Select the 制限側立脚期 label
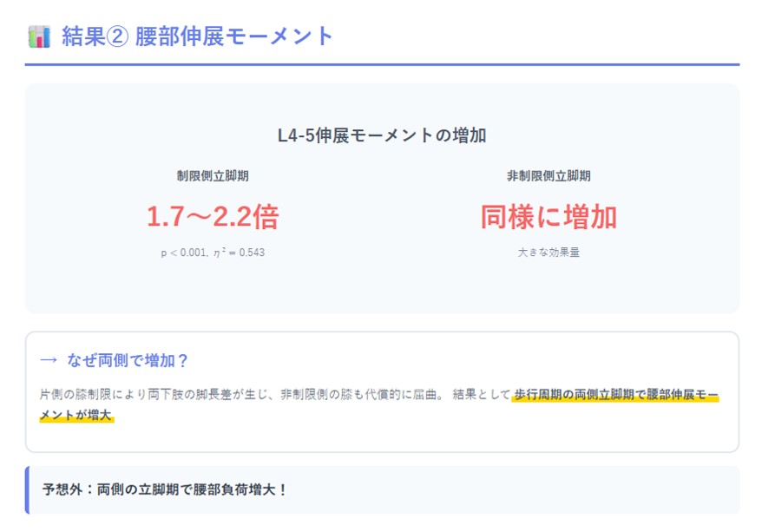Viewport: 762px width, 532px height. click(x=213, y=175)
